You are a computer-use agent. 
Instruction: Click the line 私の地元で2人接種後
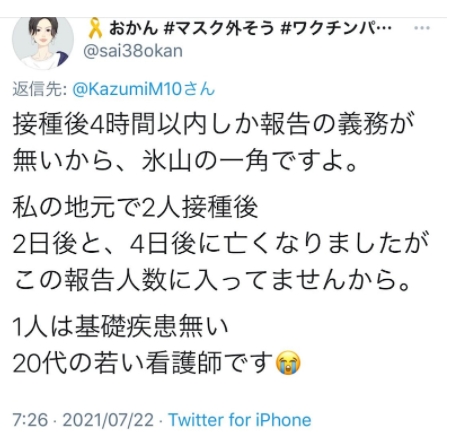(135, 207)
